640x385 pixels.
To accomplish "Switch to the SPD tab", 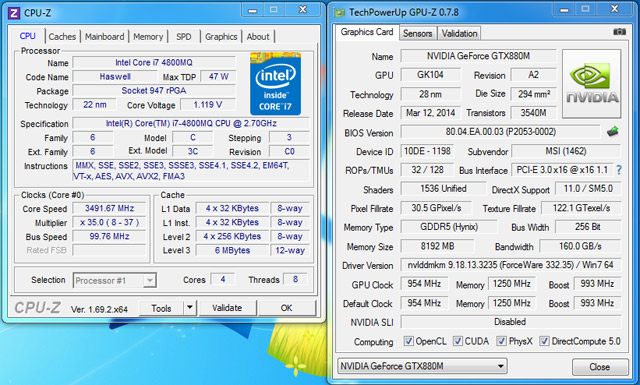I will coord(184,36).
